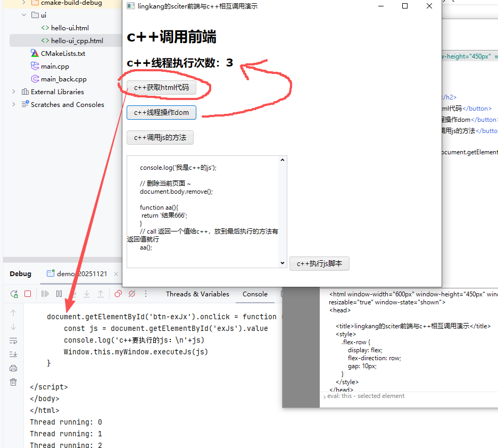Open main.cpp in project tree

(55, 67)
